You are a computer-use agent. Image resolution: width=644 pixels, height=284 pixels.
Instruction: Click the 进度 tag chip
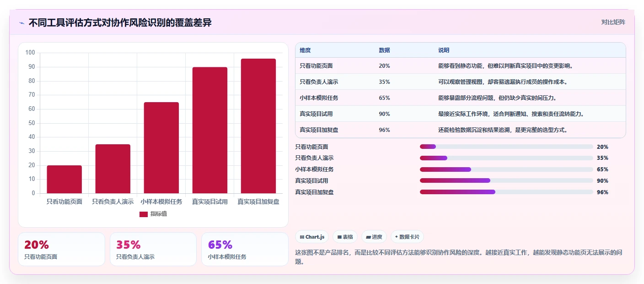(x=374, y=237)
